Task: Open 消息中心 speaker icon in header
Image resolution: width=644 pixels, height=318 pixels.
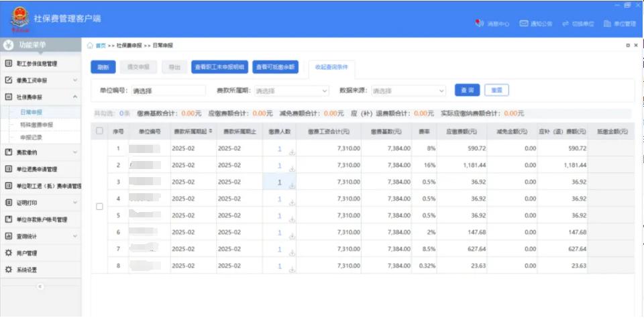Action: pyautogui.click(x=480, y=23)
